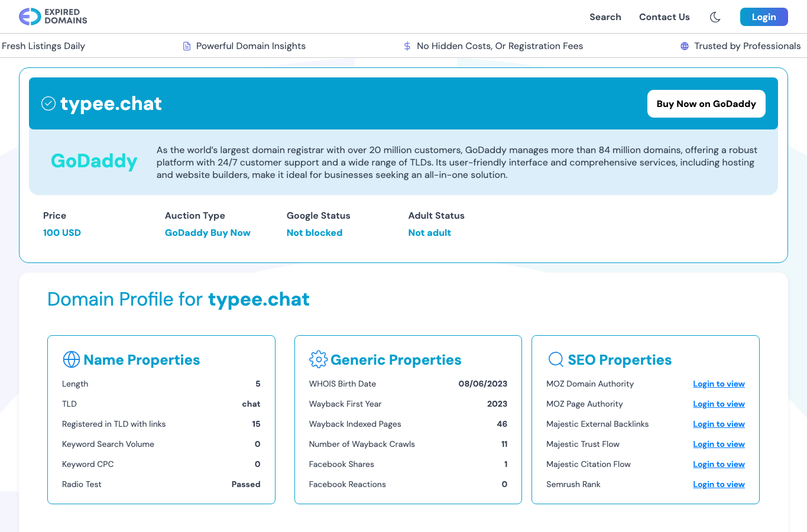
Task: Click the magnifier icon beside SEO Properties
Action: tap(556, 359)
